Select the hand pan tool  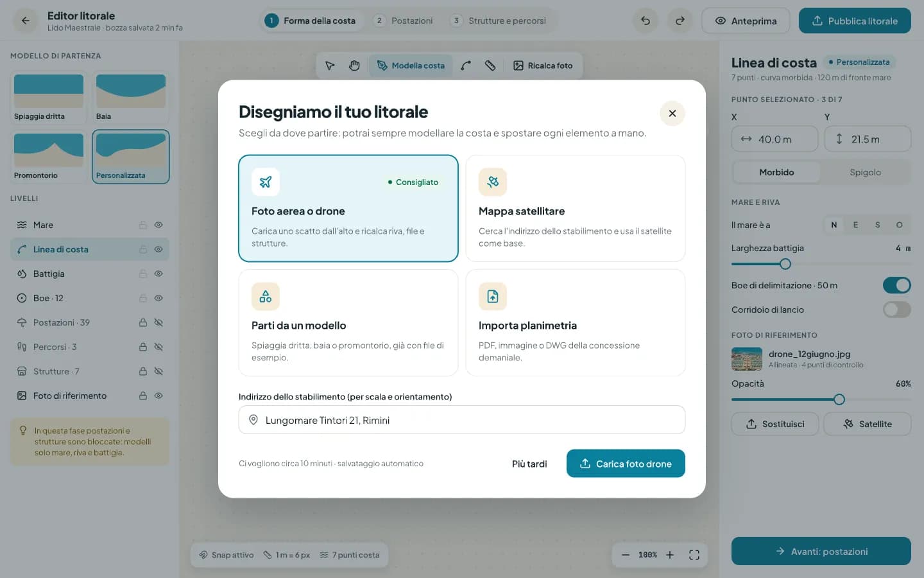[x=354, y=66]
